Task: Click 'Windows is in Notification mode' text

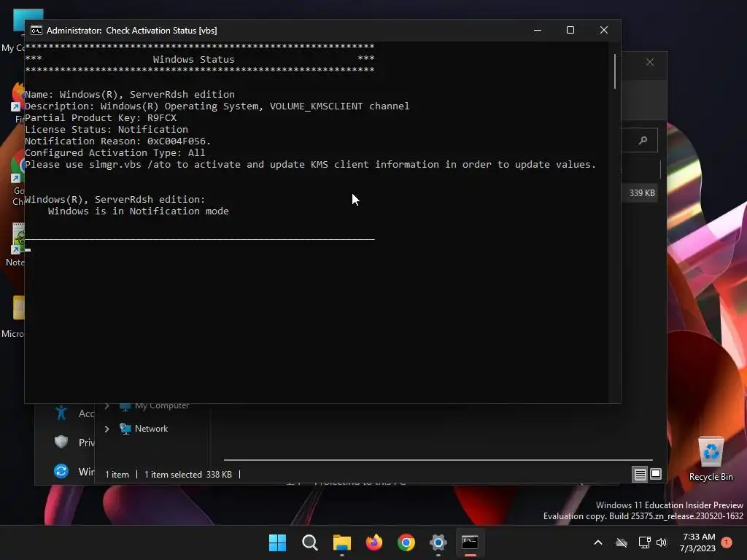Action: (138, 211)
